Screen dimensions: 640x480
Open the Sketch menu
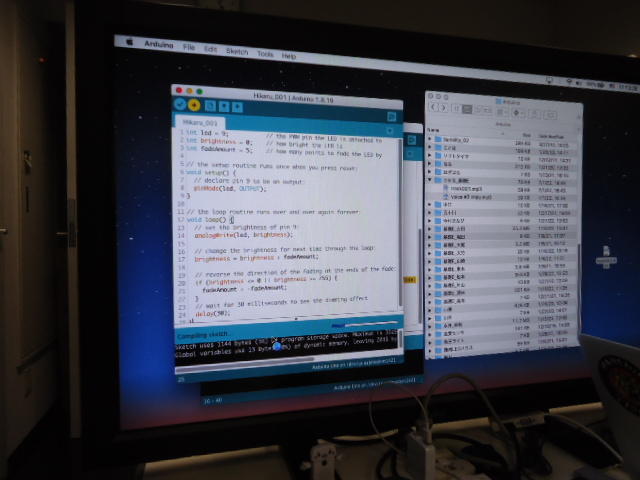pyautogui.click(x=237, y=51)
